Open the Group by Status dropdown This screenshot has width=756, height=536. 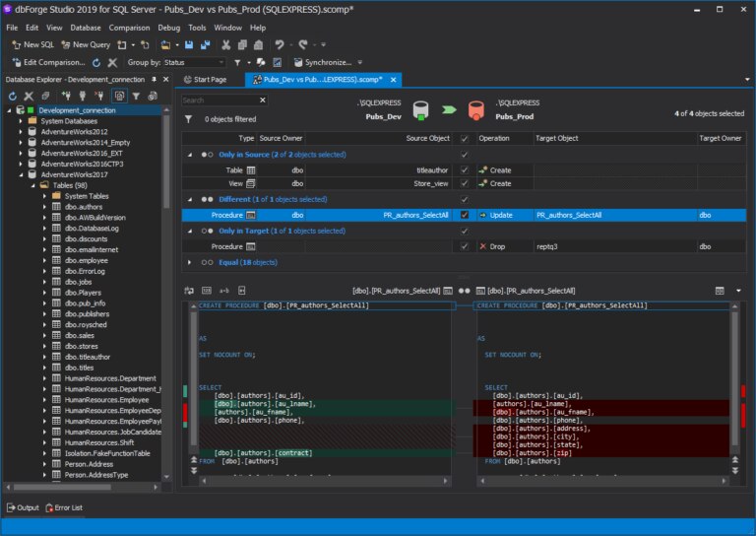click(x=195, y=62)
